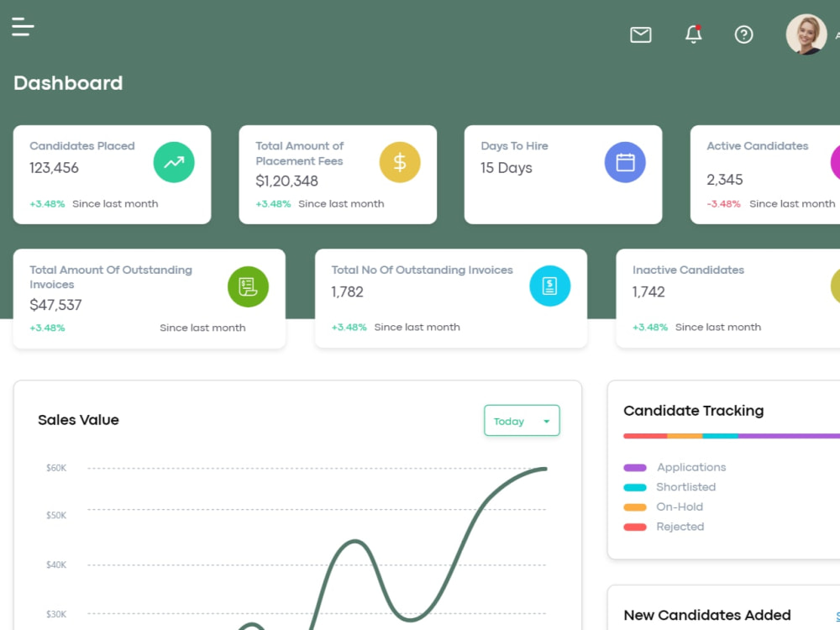Select the Shortlisted legend label
Screen dimensions: 840x630
pyautogui.click(x=685, y=487)
